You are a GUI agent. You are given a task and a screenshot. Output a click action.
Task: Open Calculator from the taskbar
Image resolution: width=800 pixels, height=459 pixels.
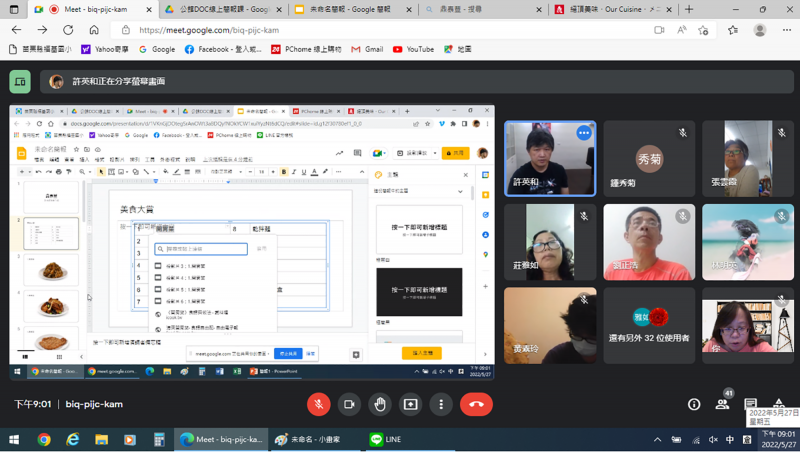pos(159,440)
